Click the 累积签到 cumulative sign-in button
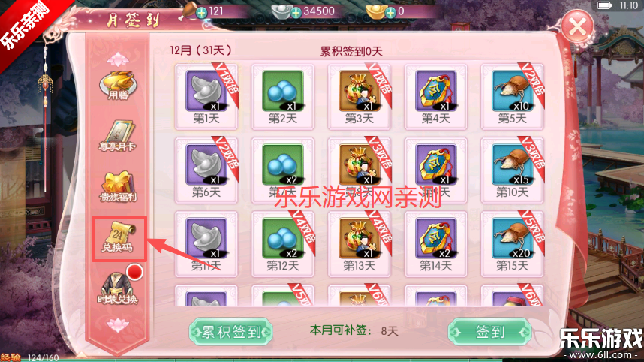The width and height of the screenshot is (644, 362). click(x=231, y=332)
